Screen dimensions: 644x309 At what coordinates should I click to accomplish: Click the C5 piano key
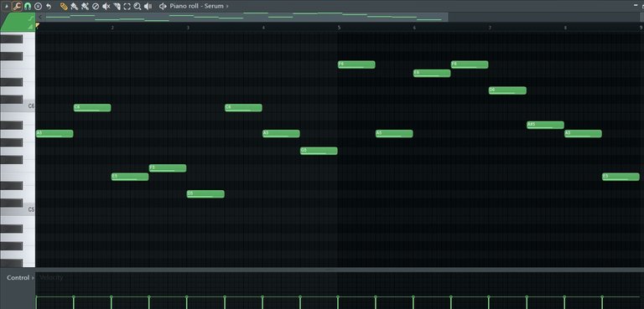coord(18,210)
